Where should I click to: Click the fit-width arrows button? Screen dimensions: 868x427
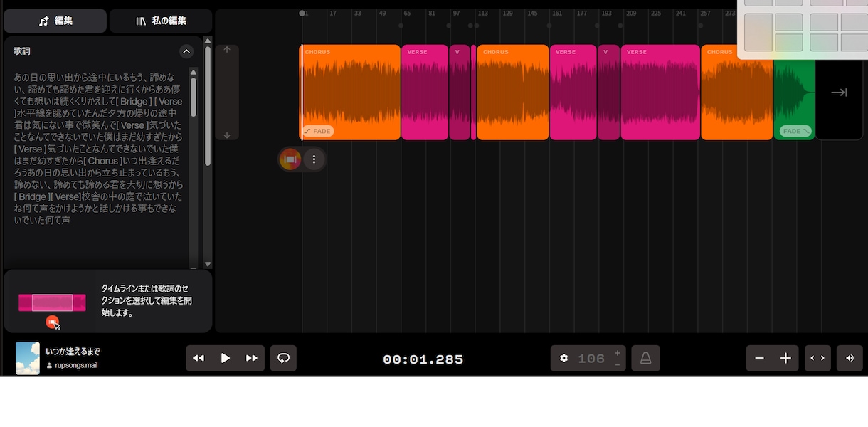[x=817, y=358]
